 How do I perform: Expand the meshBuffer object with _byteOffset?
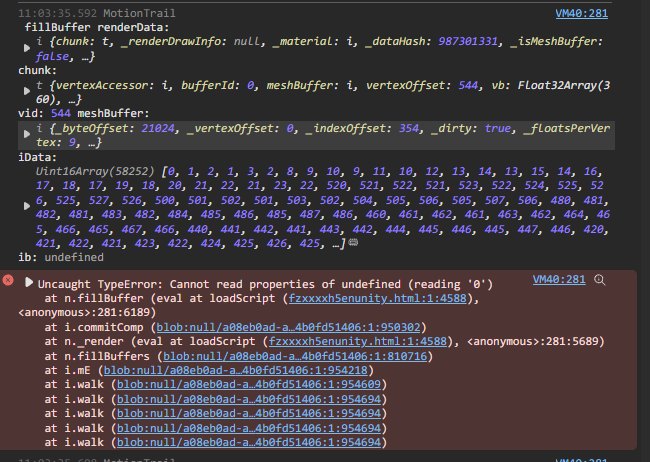[27, 134]
